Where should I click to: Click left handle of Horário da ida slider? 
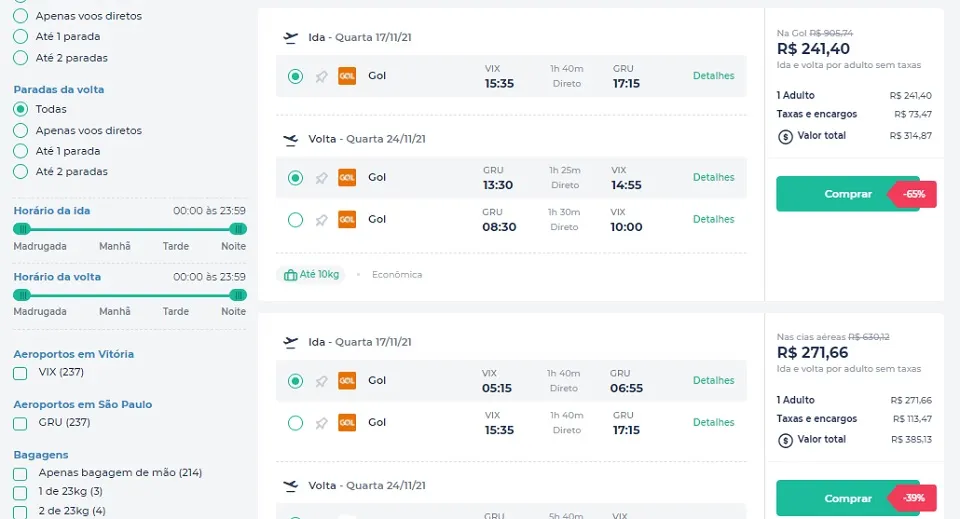[x=22, y=229]
